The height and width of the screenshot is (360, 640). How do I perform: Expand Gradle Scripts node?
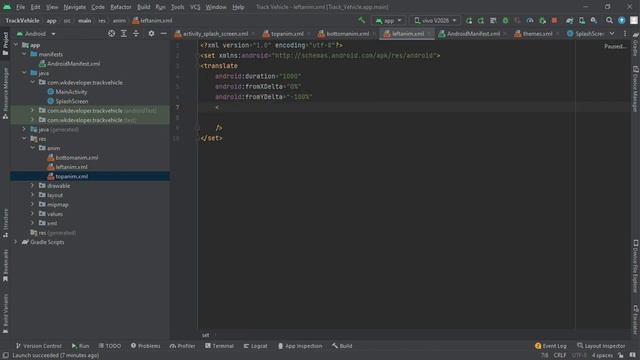tap(16, 242)
